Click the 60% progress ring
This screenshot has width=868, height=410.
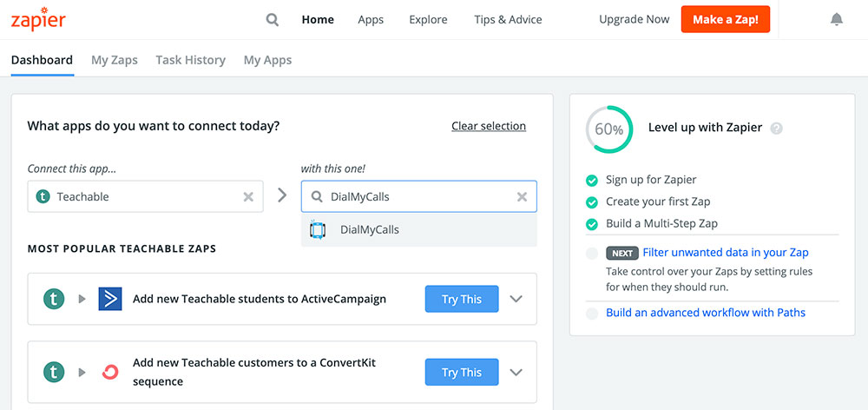tap(608, 129)
